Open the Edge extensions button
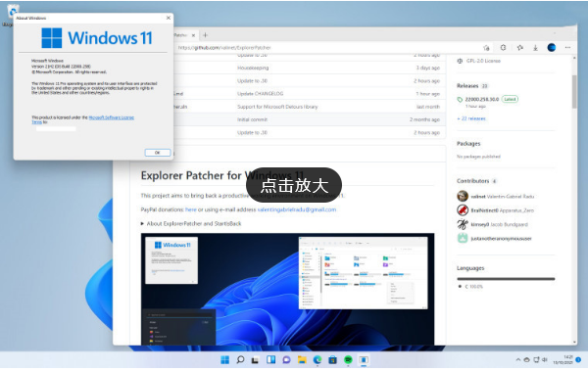This screenshot has height=371, width=588. 504,48
